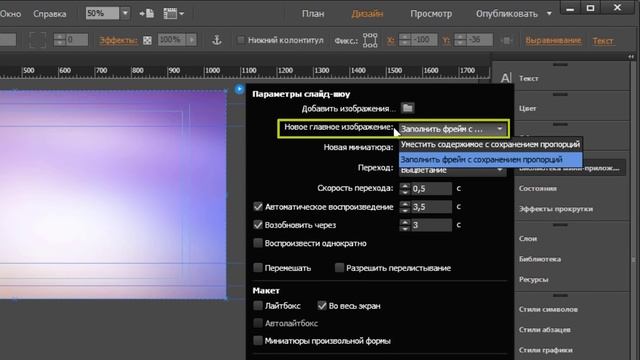Select Заполнить фрейм с сохранением пропорций

490,160
